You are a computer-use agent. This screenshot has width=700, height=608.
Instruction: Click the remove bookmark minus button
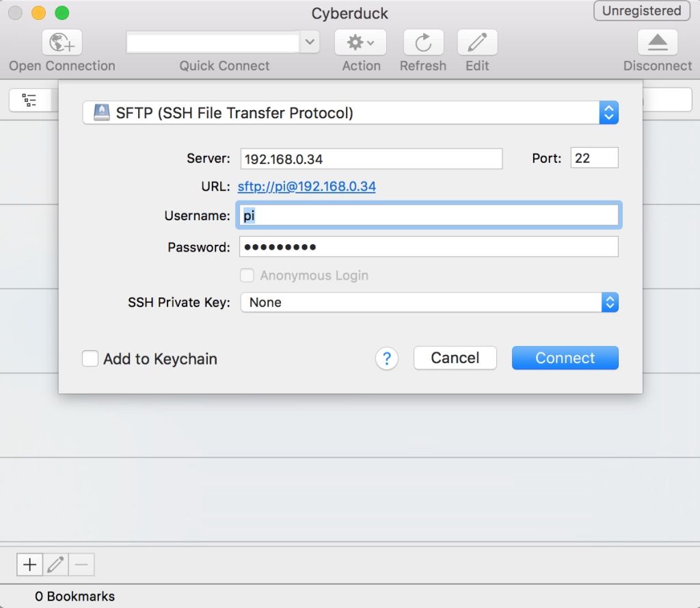81,565
